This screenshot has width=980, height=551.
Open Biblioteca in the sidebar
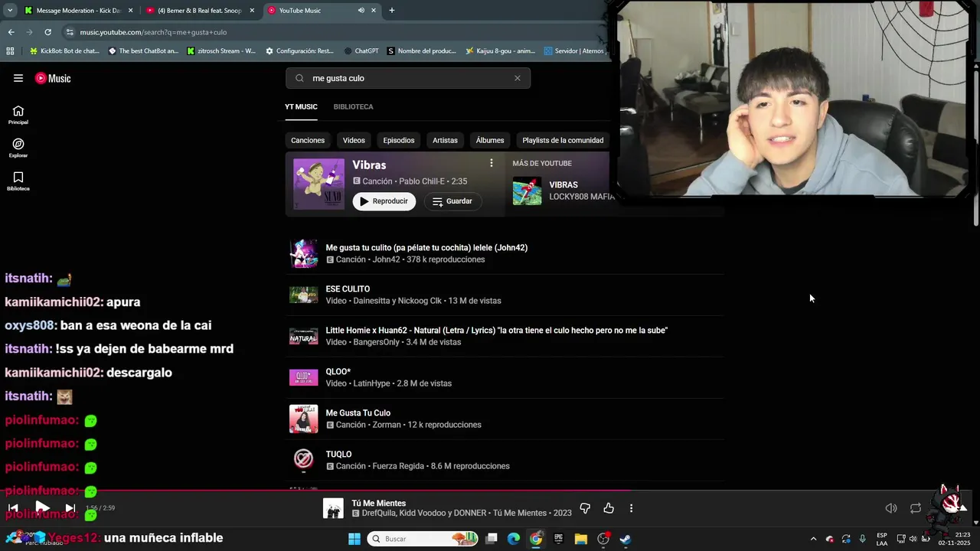point(18,181)
